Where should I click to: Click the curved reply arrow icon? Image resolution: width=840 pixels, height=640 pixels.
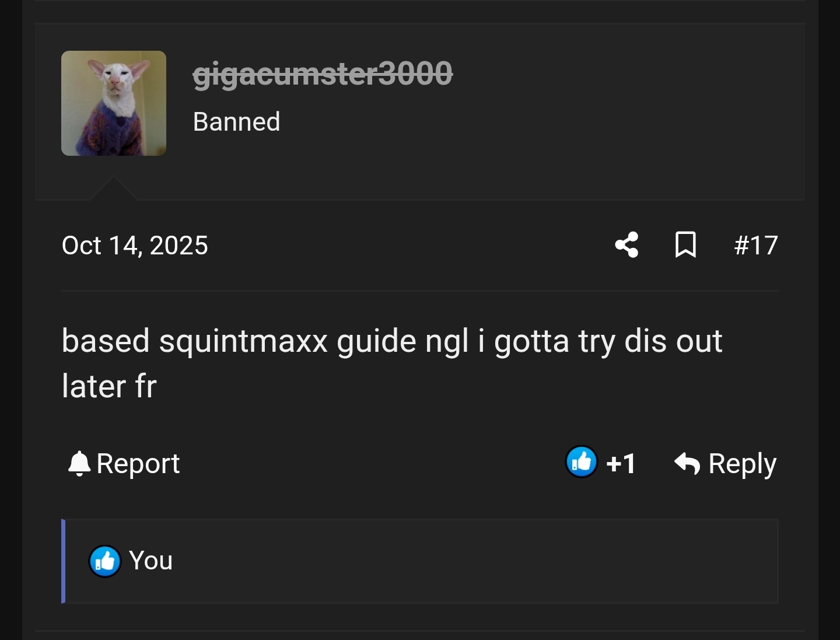[687, 464]
